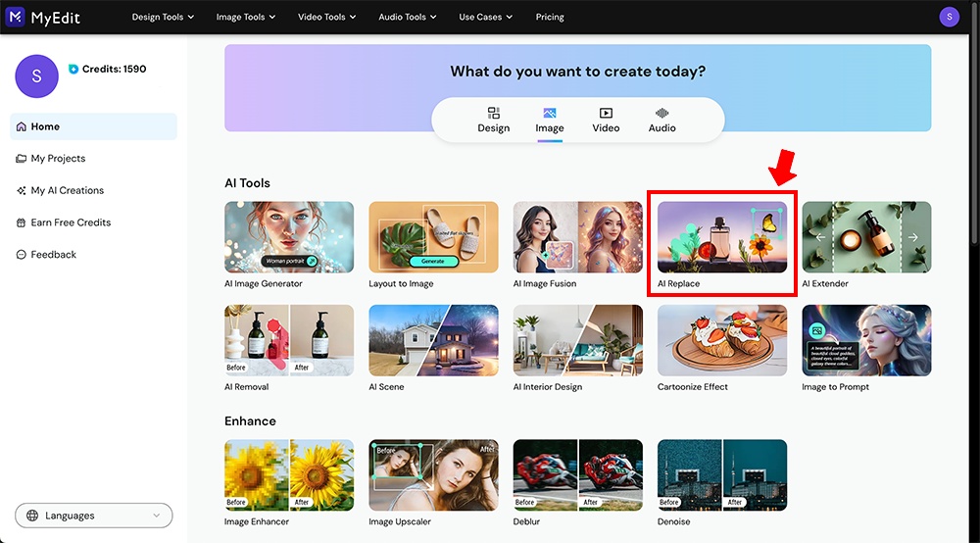Click Earn Free Credits in sidebar
980x543 pixels.
pos(71,222)
